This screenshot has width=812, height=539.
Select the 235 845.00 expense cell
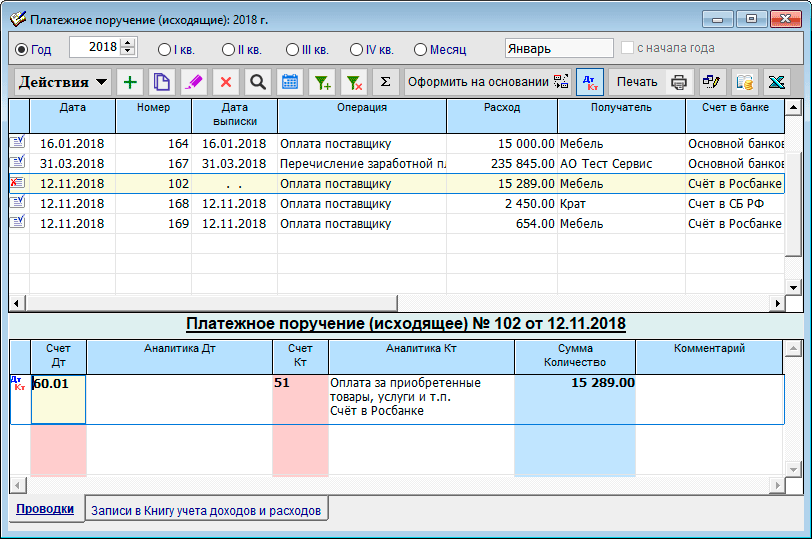(x=502, y=164)
